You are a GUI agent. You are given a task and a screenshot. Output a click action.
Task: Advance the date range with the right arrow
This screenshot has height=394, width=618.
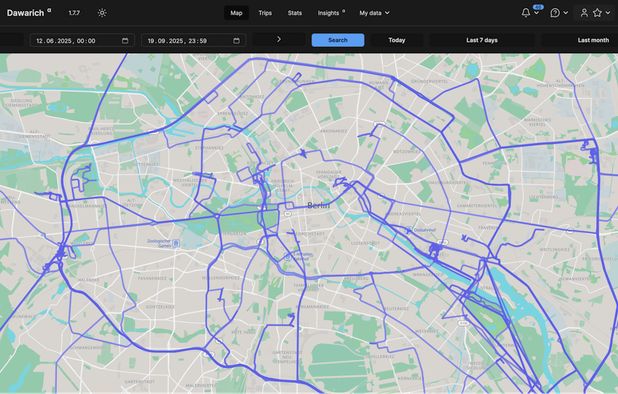[279, 39]
